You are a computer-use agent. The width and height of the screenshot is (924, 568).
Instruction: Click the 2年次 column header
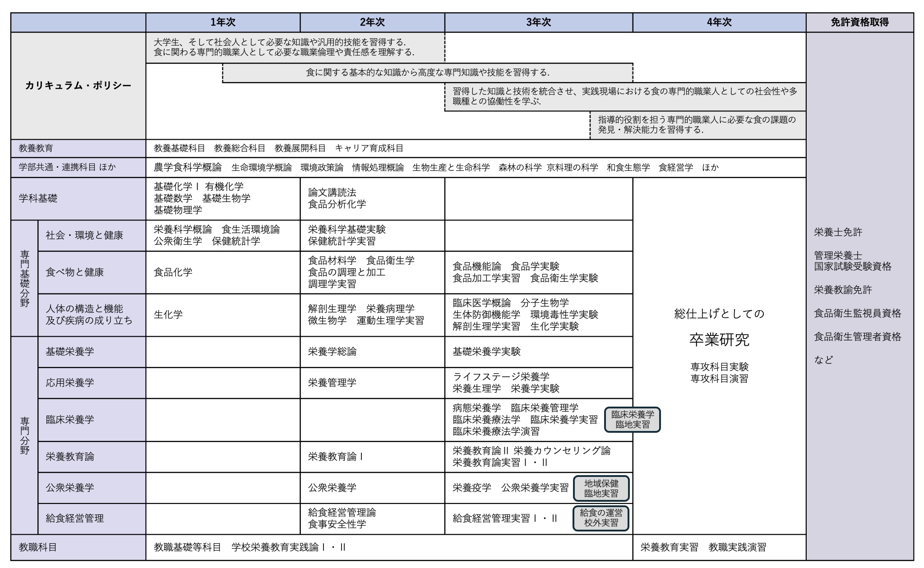(x=372, y=22)
